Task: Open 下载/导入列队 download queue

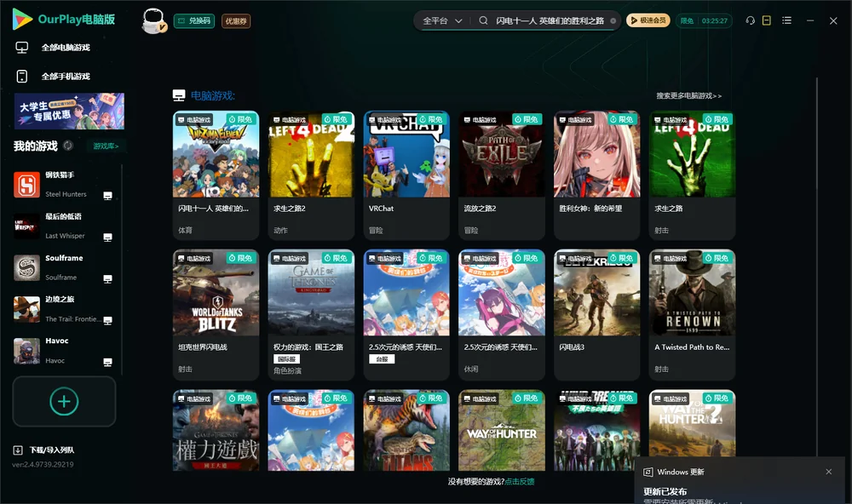Action: coord(44,450)
